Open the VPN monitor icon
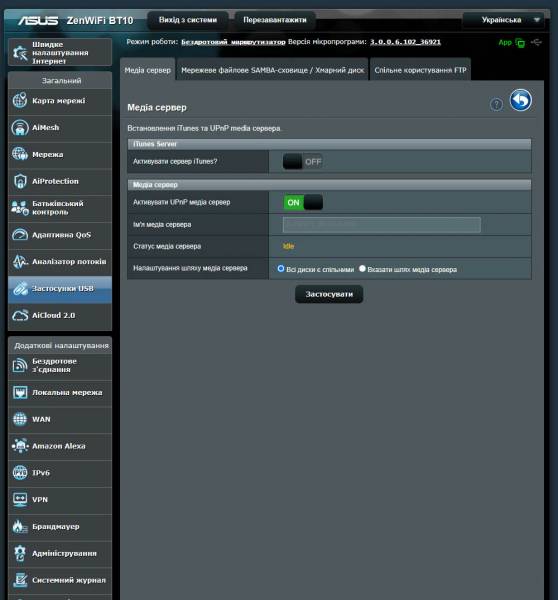 click(x=20, y=500)
